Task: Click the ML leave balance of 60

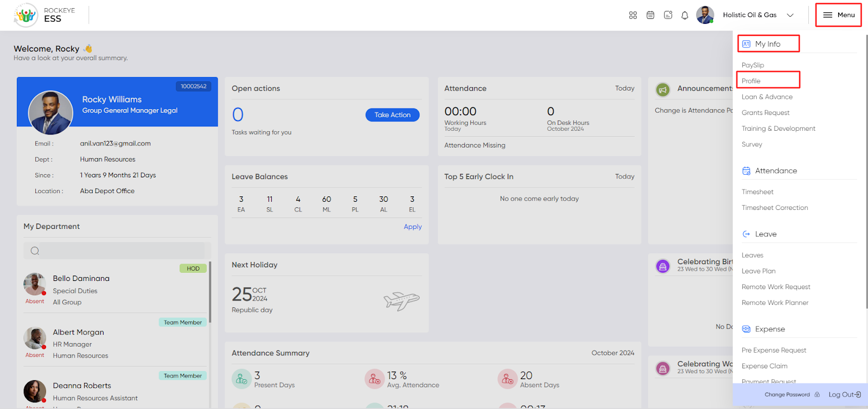Action: pos(327,204)
